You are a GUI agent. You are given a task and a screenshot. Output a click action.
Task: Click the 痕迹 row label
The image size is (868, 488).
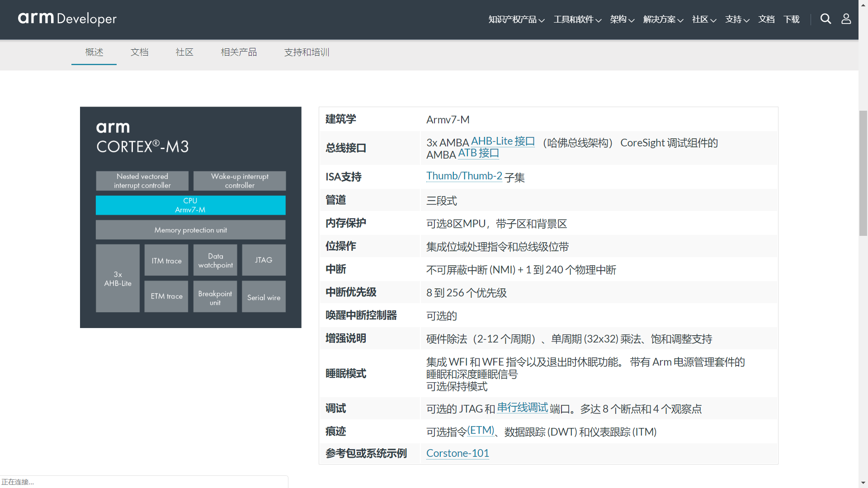click(336, 432)
